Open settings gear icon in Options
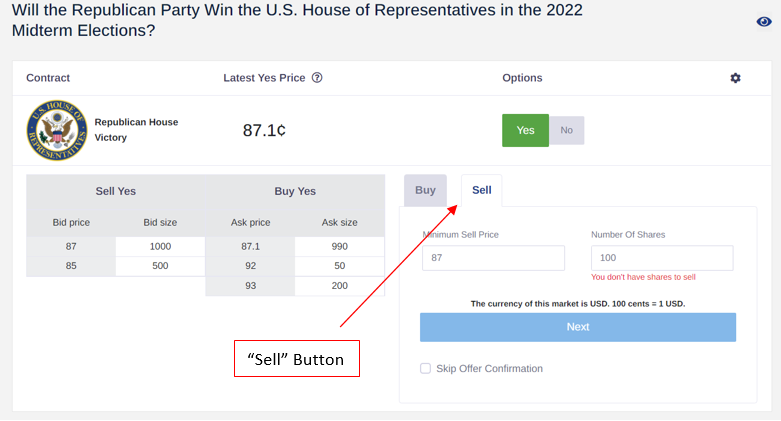This screenshot has height=421, width=781. pyautogui.click(x=735, y=78)
